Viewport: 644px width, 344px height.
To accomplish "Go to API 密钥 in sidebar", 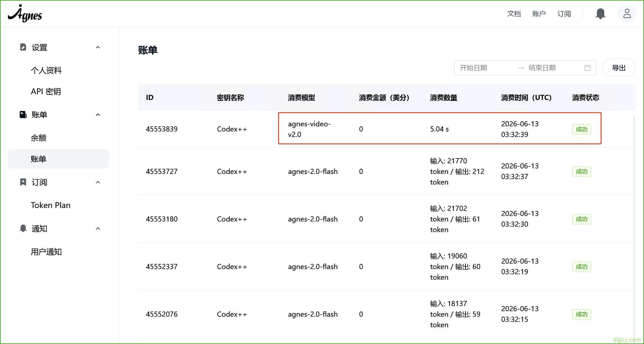I will click(46, 92).
